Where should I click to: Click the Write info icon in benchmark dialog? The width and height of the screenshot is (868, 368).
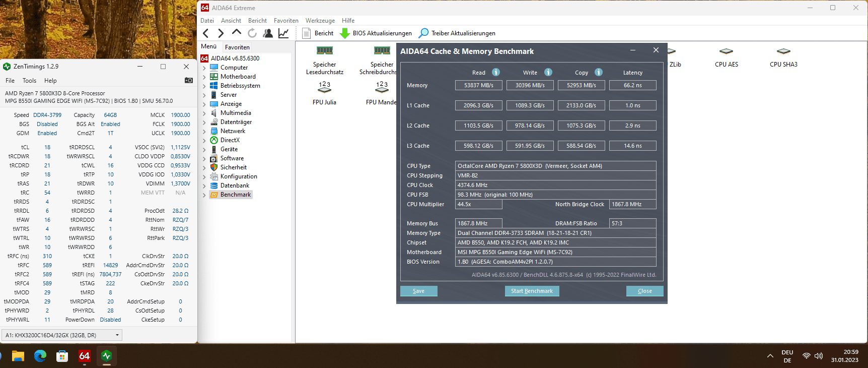click(x=548, y=72)
